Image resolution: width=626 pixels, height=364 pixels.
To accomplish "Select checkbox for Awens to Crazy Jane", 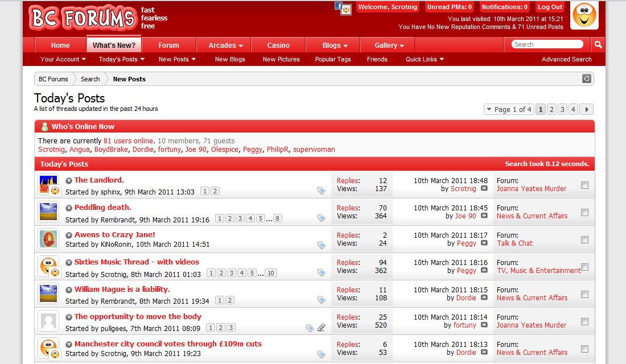I will (584, 239).
